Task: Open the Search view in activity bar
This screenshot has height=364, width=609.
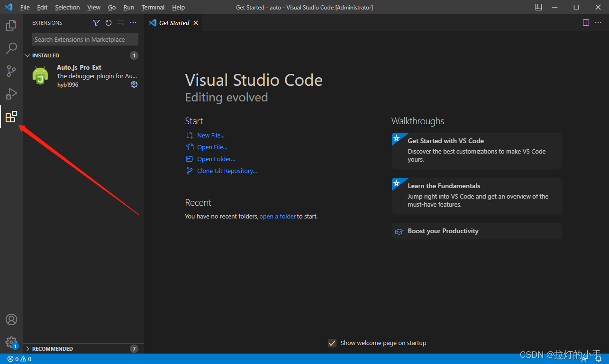Action: click(11, 48)
